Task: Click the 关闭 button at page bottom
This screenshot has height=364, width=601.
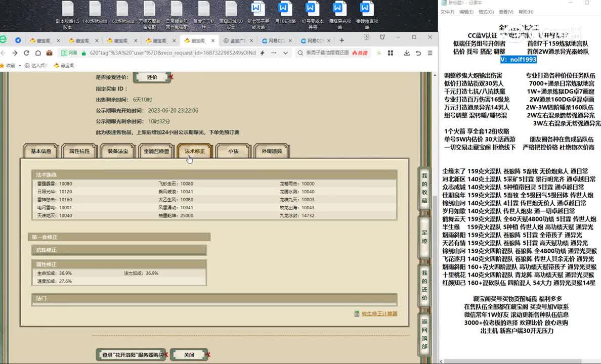Action: click(x=189, y=355)
